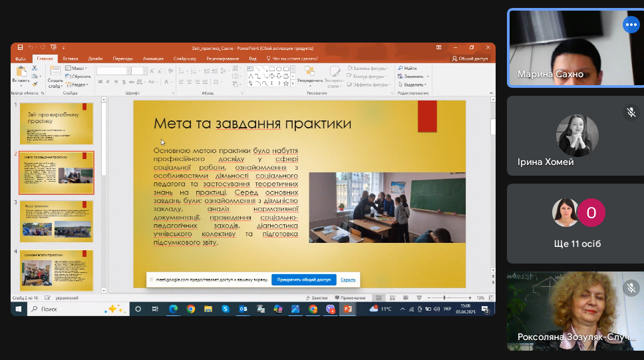Open the Выделить select dropdown
The image size is (644, 360).
coord(412,85)
